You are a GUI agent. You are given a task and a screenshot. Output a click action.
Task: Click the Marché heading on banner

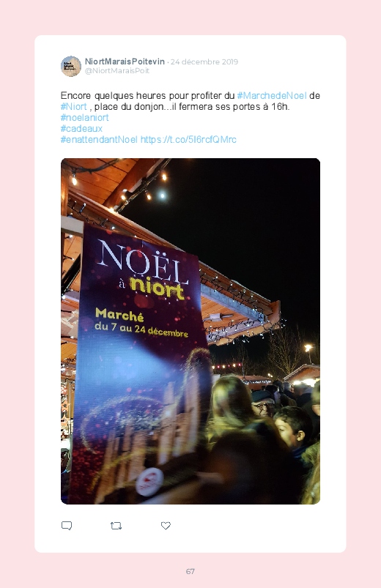(x=119, y=315)
